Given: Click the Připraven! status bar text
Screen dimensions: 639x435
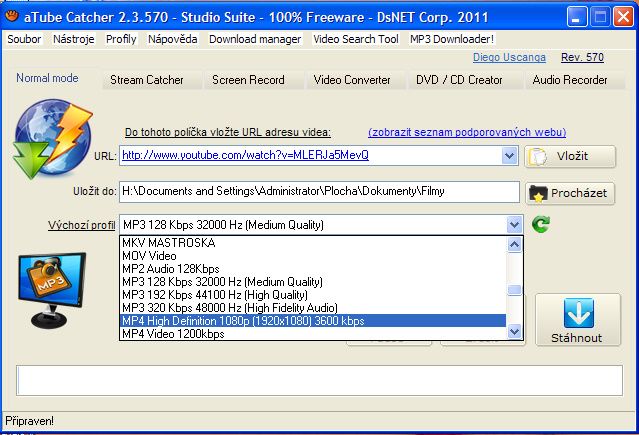Looking at the screenshot, I should 29,421.
